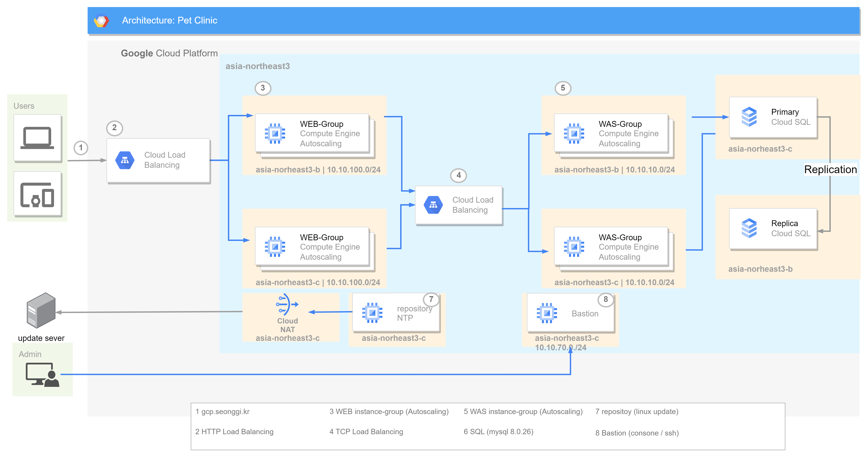Image resolution: width=868 pixels, height=457 pixels.
Task: Click the Replication label text
Action: (830, 169)
